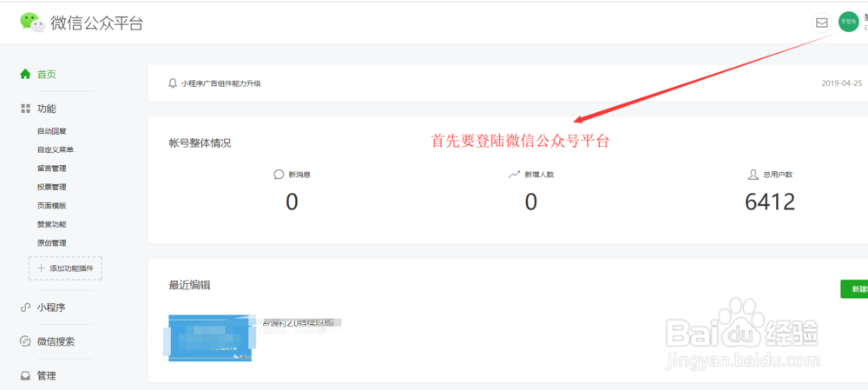Screen dimensions: 868x390
Task: Click the person icon by 总用户数
Action: 753,175
